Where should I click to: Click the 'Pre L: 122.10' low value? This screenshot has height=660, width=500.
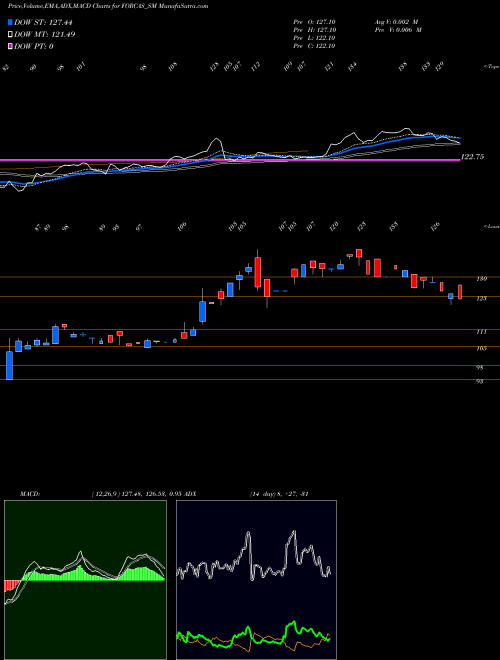click(314, 38)
